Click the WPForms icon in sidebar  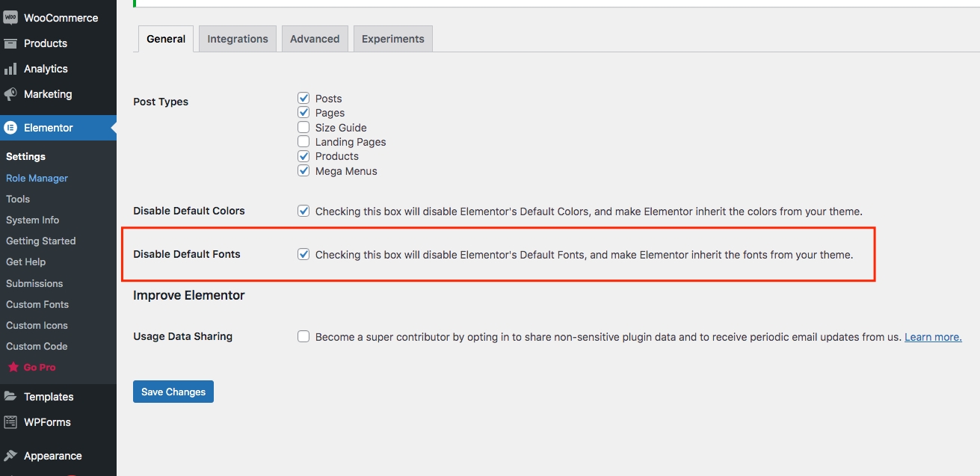(x=10, y=422)
